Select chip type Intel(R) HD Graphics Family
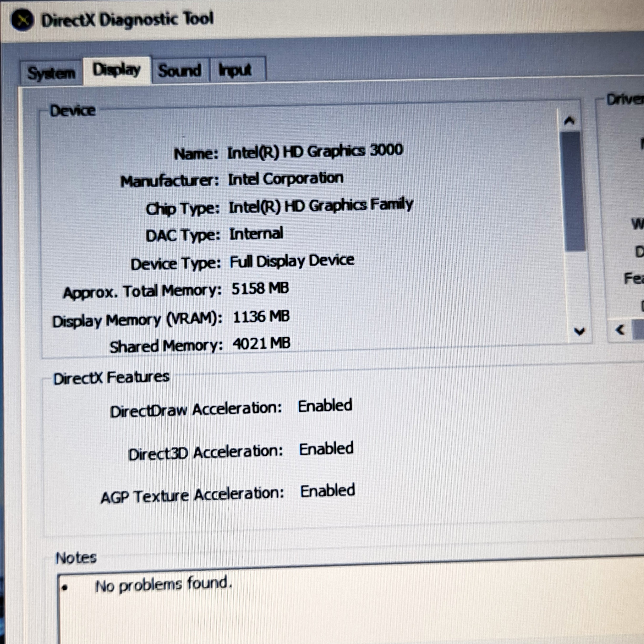Image resolution: width=644 pixels, height=644 pixels. pos(321,205)
